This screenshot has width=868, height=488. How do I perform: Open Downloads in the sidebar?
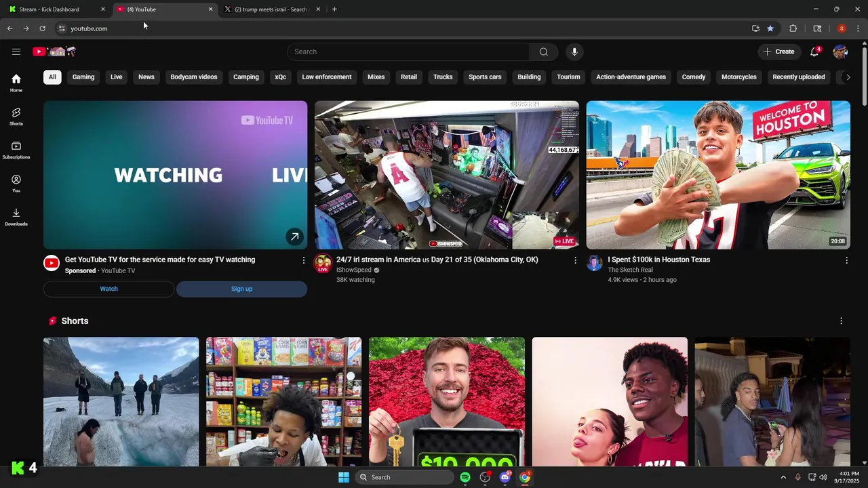click(16, 217)
